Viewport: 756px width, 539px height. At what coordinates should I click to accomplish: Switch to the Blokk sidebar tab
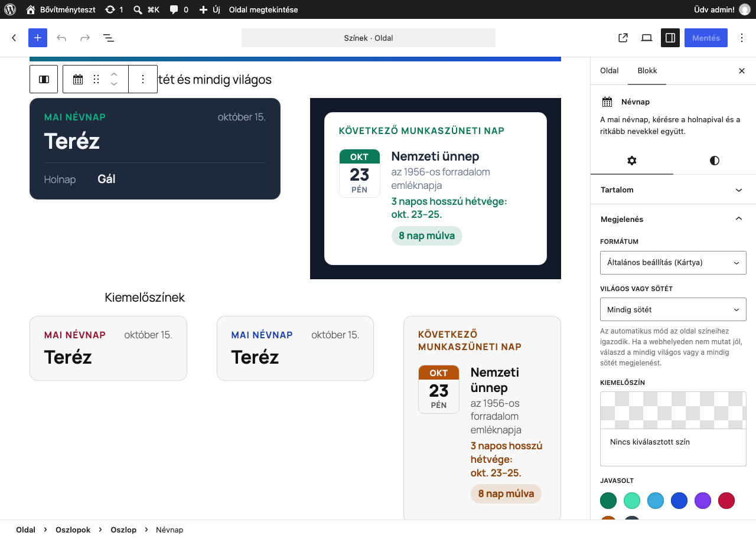pyautogui.click(x=647, y=71)
